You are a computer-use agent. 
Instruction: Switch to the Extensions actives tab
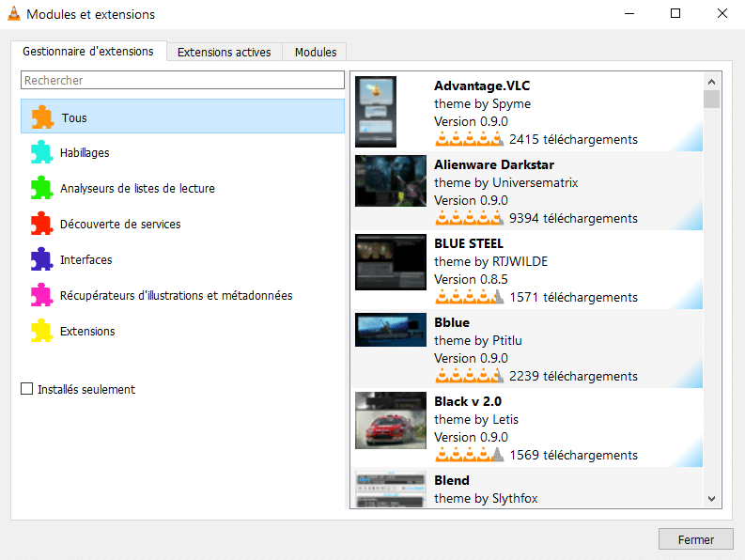coord(225,52)
